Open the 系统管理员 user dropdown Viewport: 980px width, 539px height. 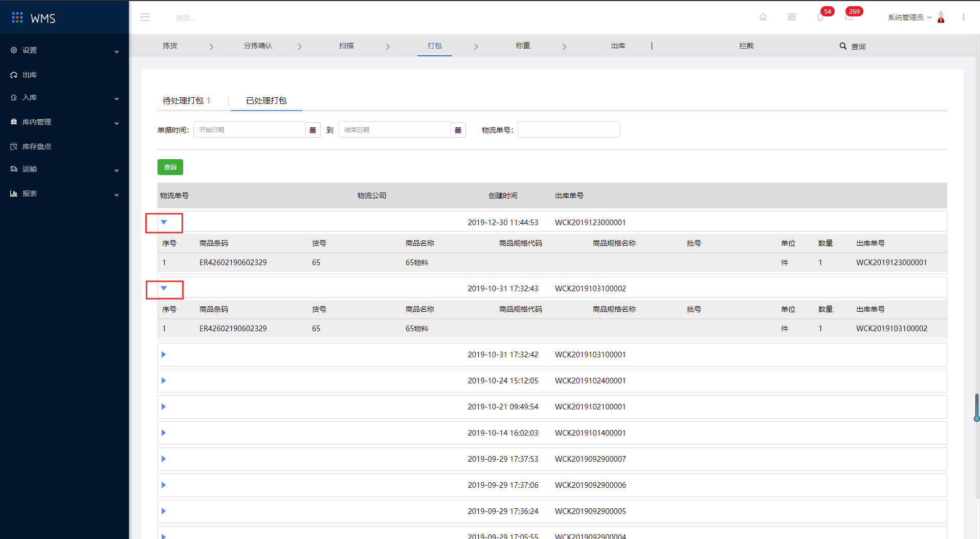pos(909,17)
